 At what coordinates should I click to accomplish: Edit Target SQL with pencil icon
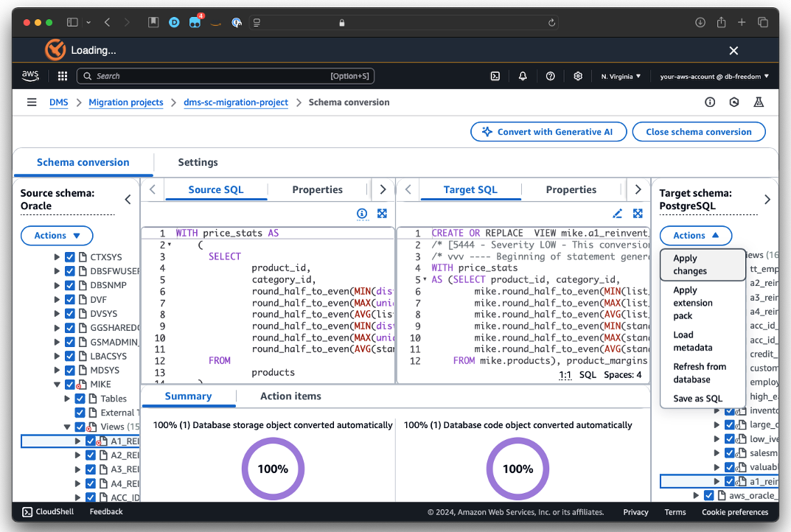pos(617,213)
